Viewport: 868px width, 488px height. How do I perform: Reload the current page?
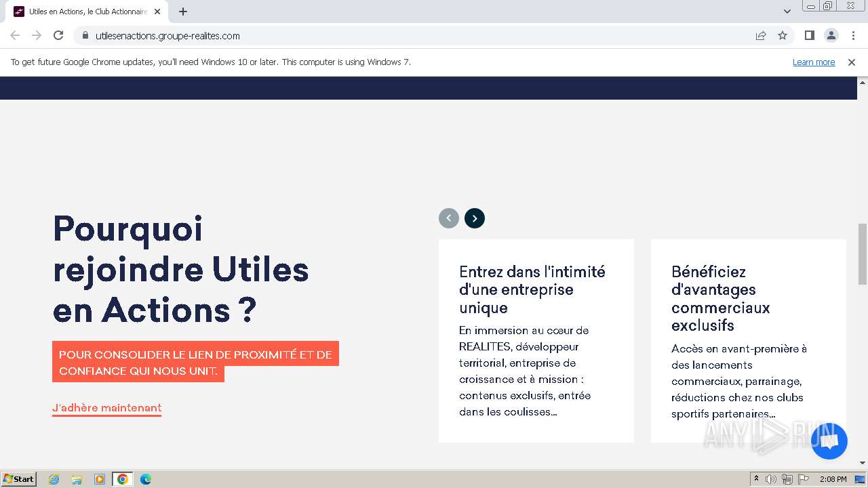58,35
